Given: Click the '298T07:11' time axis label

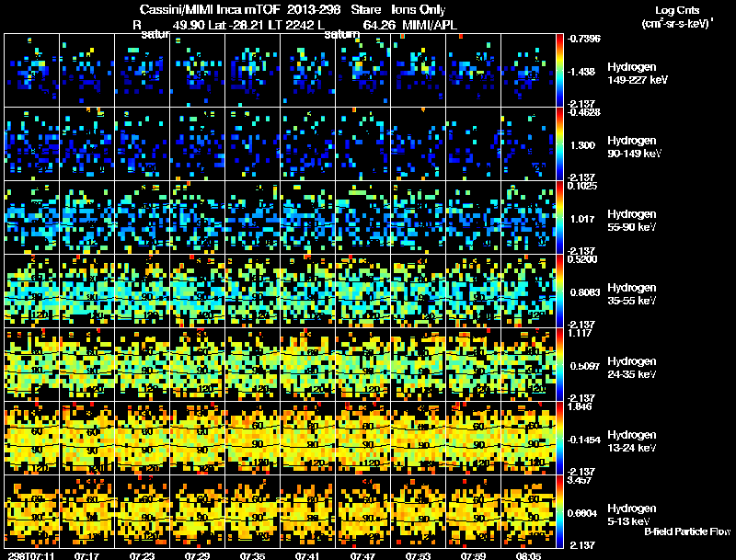Looking at the screenshot, I should [31, 556].
